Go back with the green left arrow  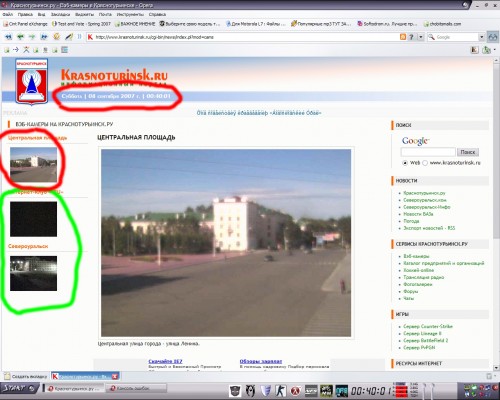tap(20, 37)
